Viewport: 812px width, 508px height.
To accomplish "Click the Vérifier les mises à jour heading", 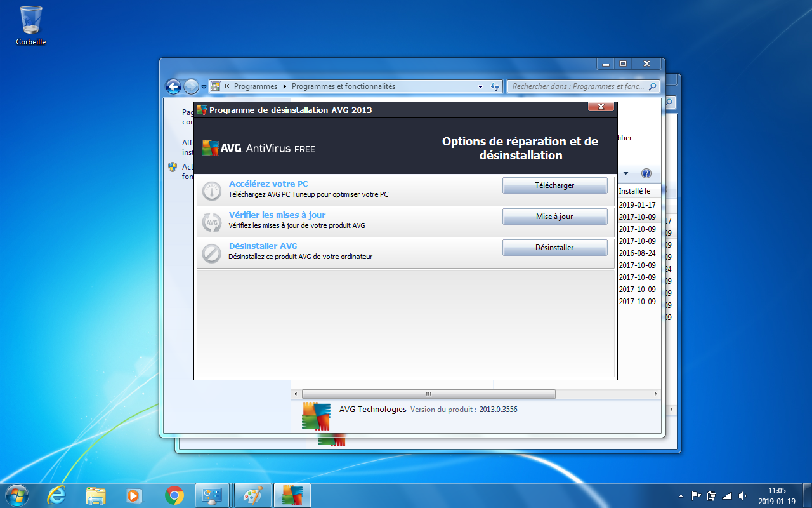I will [x=277, y=215].
